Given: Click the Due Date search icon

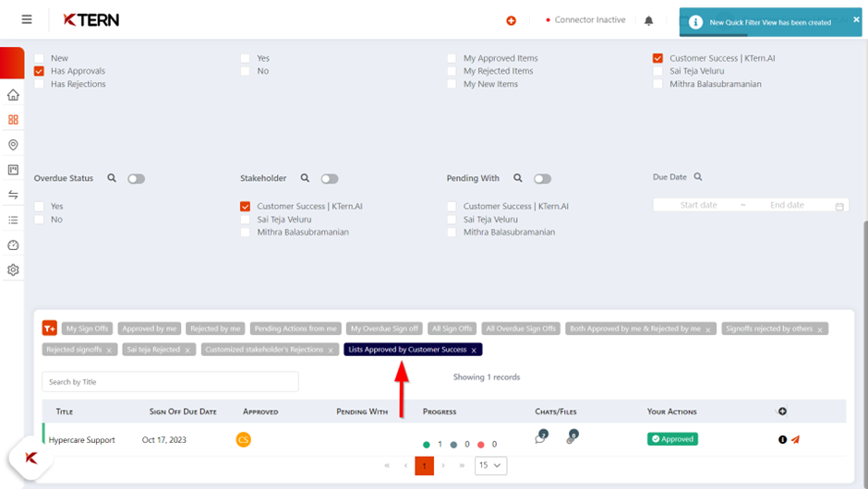Looking at the screenshot, I should click(698, 177).
